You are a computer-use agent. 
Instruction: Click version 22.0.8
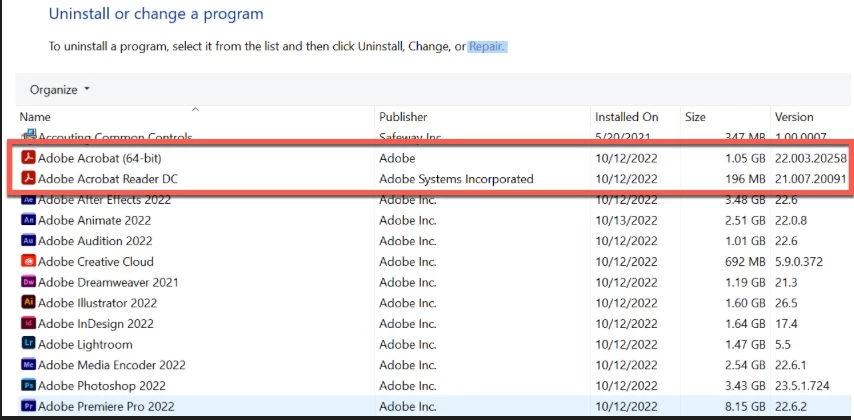point(791,220)
